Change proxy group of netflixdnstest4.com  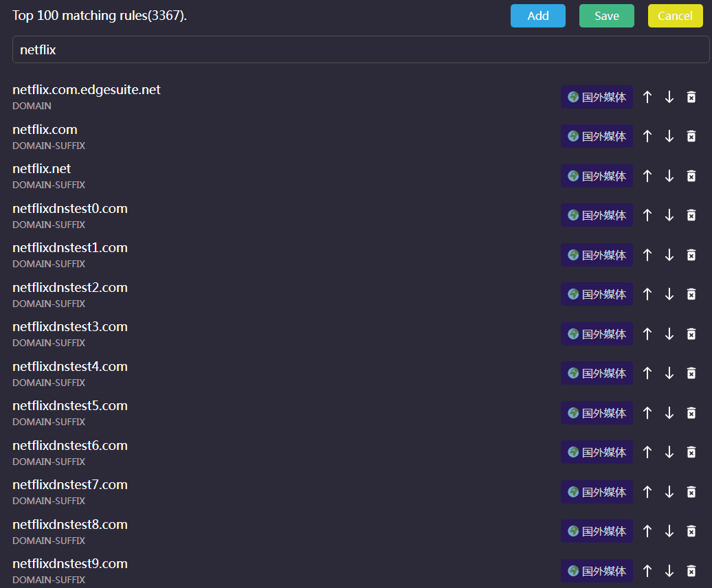(597, 373)
